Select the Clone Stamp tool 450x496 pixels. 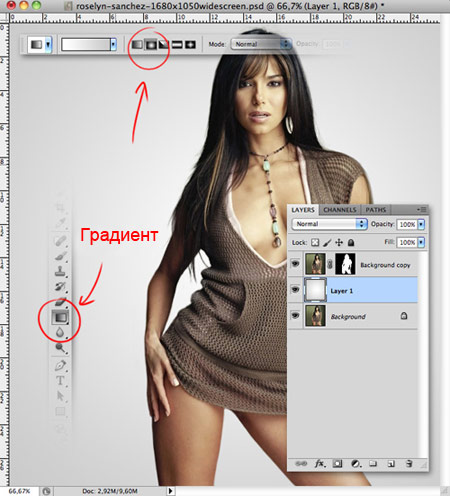60,271
